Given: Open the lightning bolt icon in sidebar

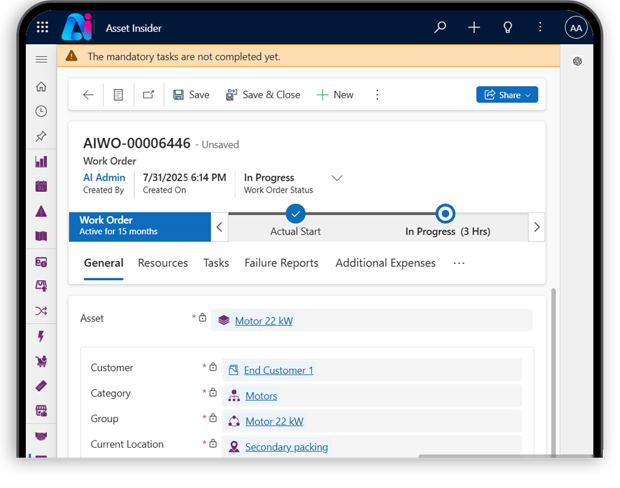Looking at the screenshot, I should click(x=41, y=337).
